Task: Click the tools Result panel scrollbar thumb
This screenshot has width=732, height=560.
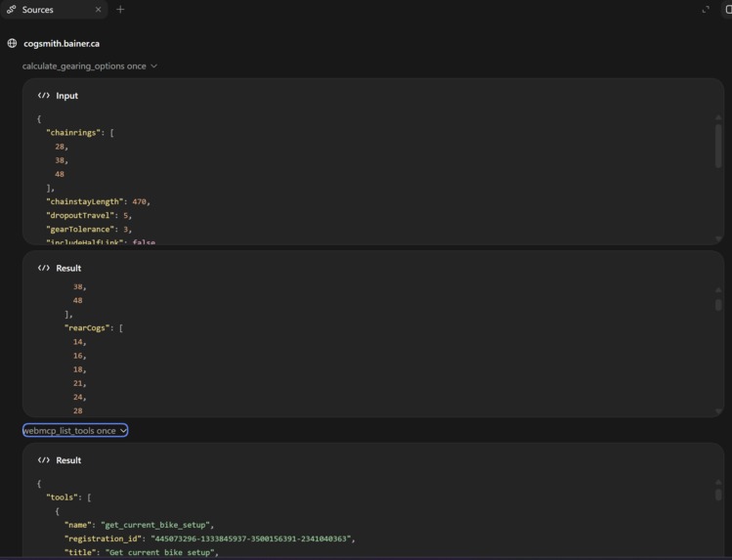Action: [x=718, y=494]
